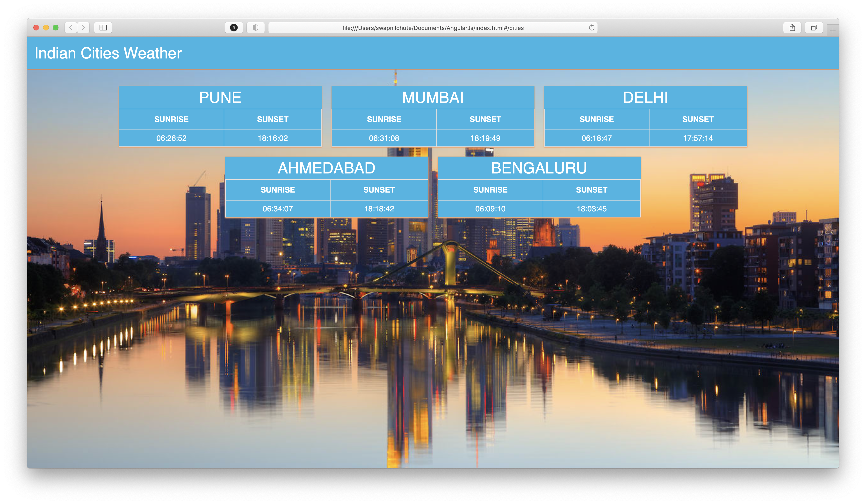Open a new tab with plus
This screenshot has height=504, width=866.
pyautogui.click(x=833, y=30)
